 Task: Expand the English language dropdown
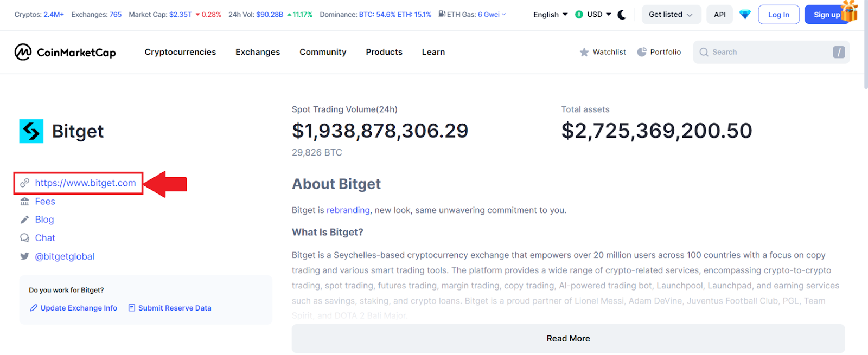(x=550, y=15)
